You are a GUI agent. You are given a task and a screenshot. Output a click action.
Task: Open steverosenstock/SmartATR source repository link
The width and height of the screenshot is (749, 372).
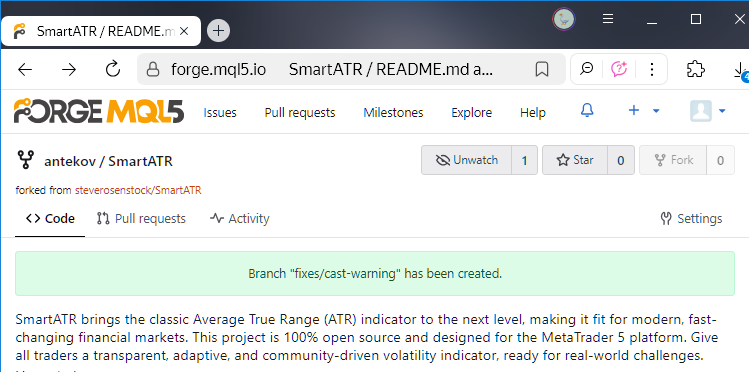pos(138,190)
